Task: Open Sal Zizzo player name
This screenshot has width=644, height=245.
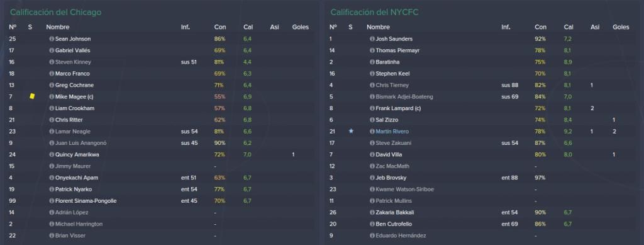Action: pos(387,120)
